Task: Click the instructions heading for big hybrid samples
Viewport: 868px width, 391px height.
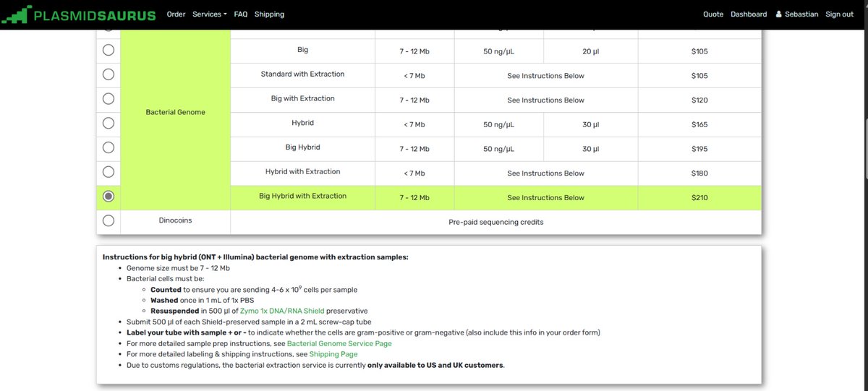Action: click(255, 257)
